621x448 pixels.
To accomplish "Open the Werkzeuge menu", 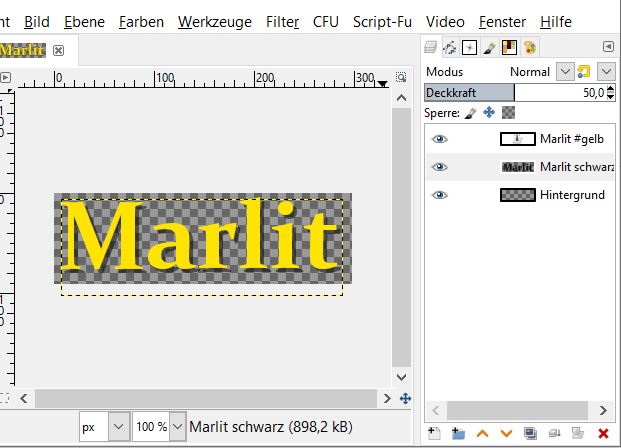I will tap(215, 21).
